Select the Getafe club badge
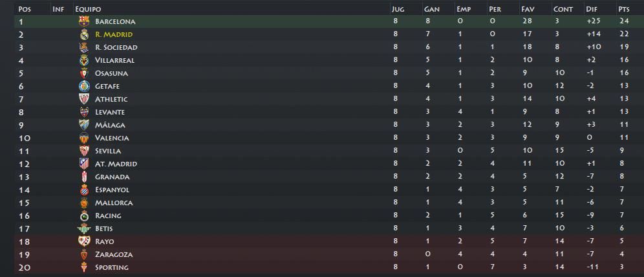 click(x=84, y=86)
